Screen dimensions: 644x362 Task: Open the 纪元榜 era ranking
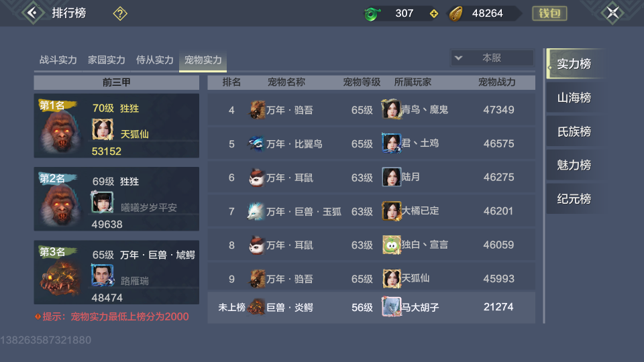click(x=574, y=199)
